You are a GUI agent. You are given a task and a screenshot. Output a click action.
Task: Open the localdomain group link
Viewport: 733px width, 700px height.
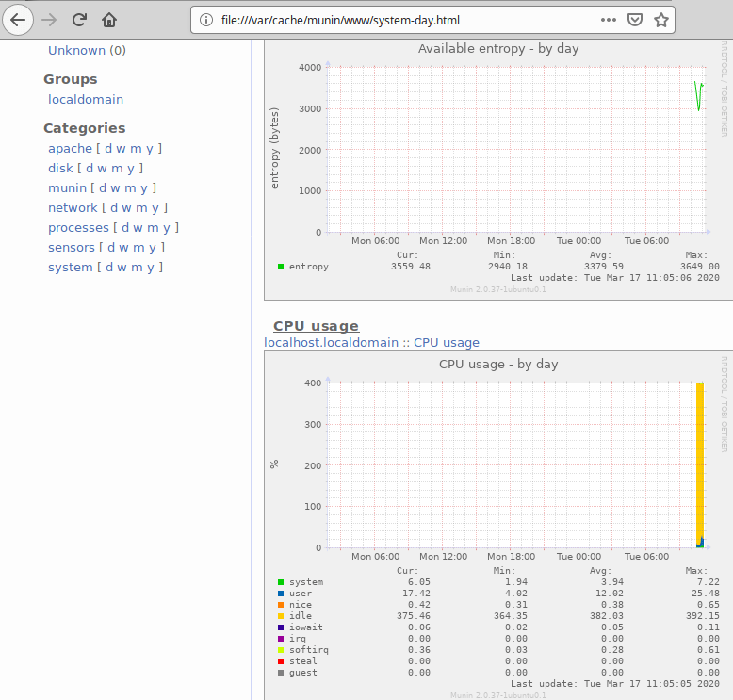(86, 99)
